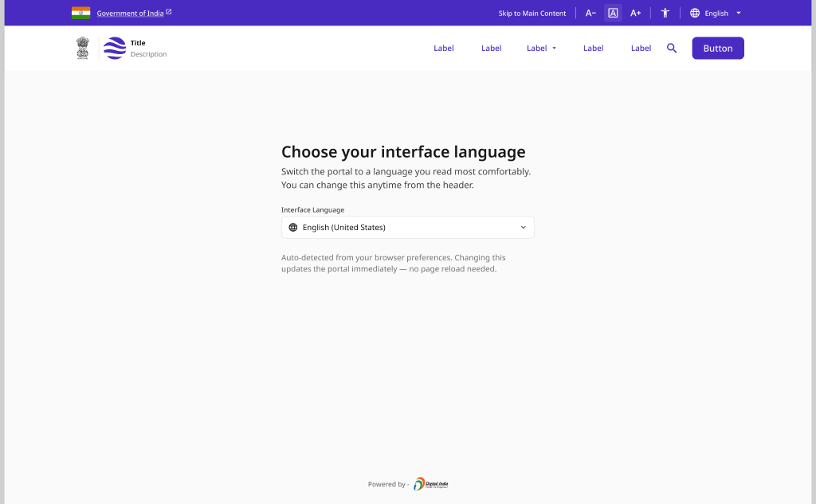
Task: Open accessibility options figure icon
Action: click(x=665, y=13)
